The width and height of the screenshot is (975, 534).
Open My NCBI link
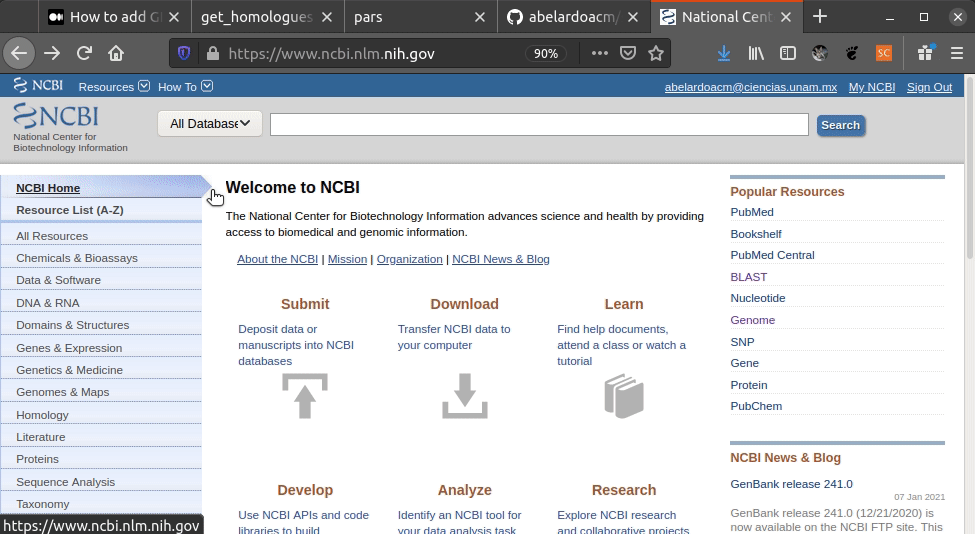[x=872, y=87]
